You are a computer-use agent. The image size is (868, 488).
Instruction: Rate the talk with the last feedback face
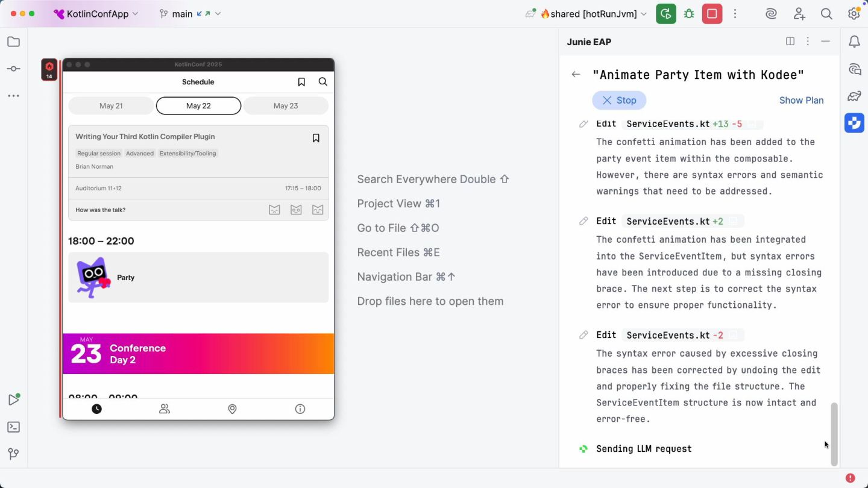point(318,210)
